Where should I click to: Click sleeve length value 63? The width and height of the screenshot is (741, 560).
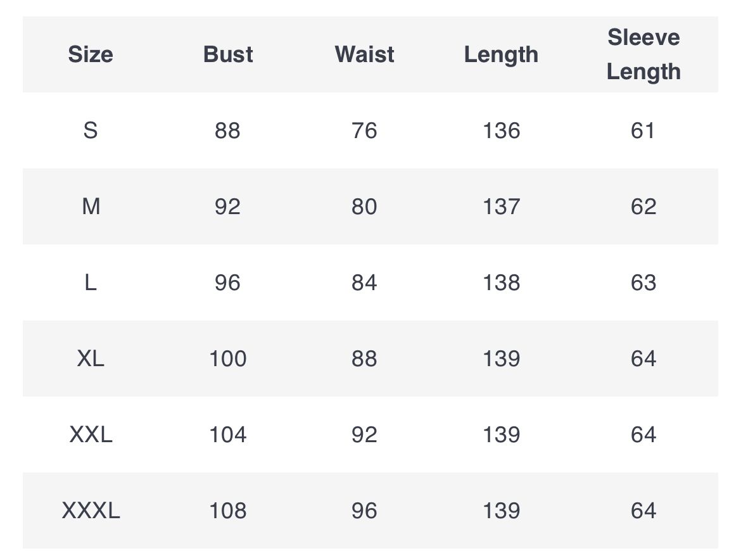pyautogui.click(x=643, y=283)
